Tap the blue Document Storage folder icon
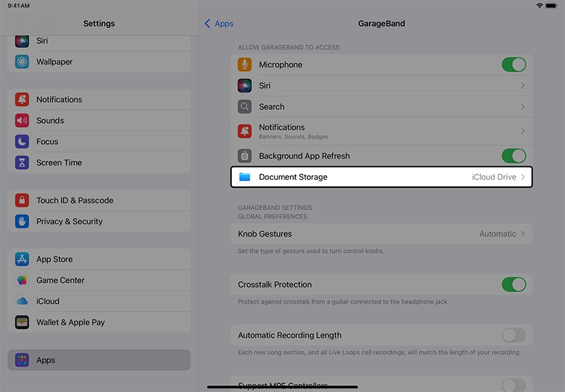 [x=245, y=177]
